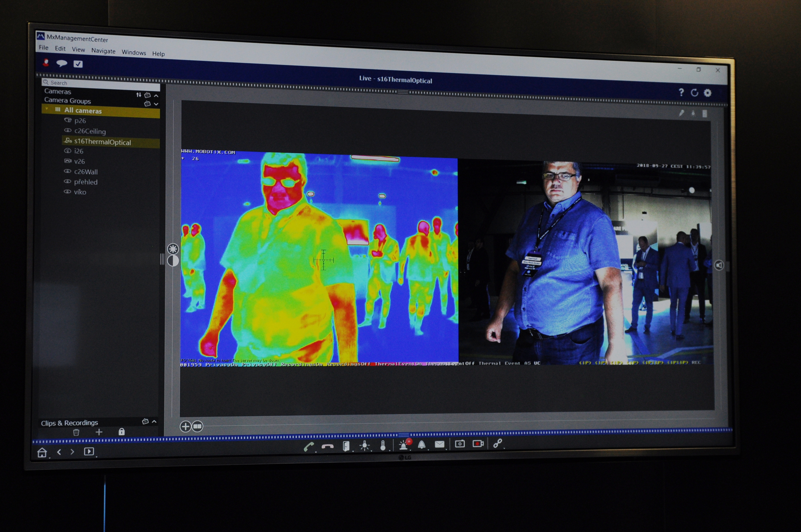Click the hang up phone icon
801x532 pixels.
point(327,446)
